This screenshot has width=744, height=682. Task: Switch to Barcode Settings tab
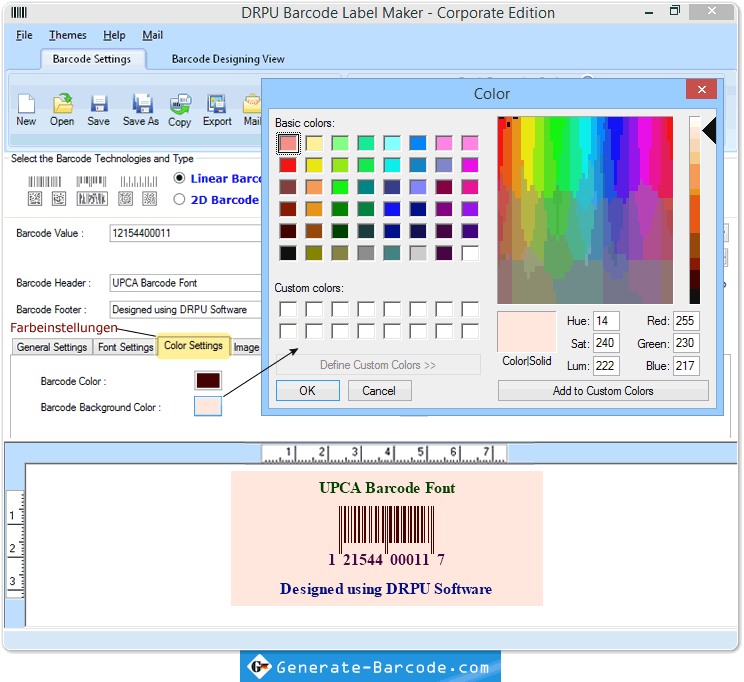click(x=92, y=59)
